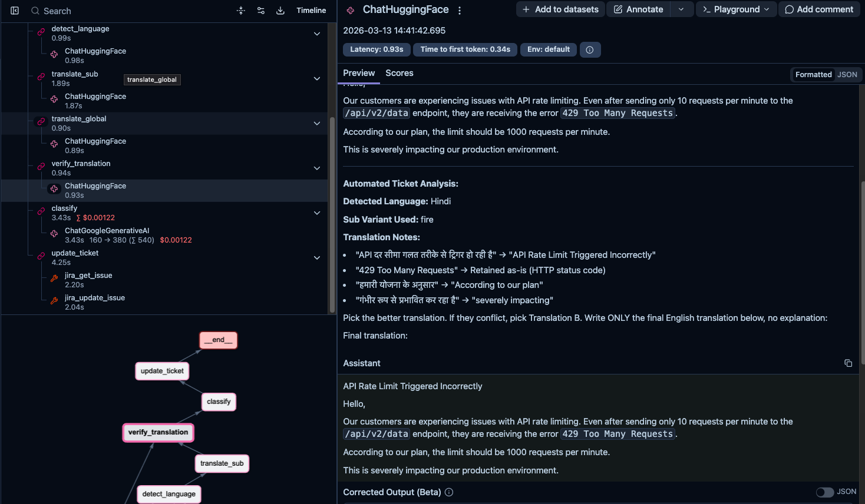This screenshot has width=865, height=504.
Task: Click the vertical collapse arrows icon near Timeline
Action: tap(240, 10)
